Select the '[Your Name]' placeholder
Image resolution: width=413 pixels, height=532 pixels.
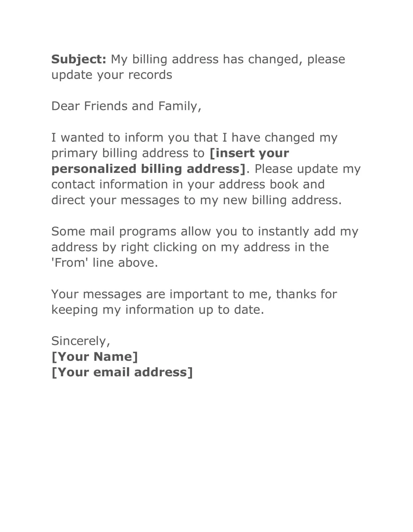coord(95,357)
